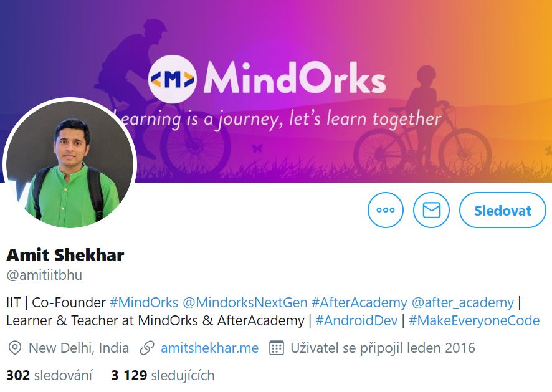Open Amit Shekhar's profile photo
The width and height of the screenshot is (552, 392).
click(x=70, y=163)
